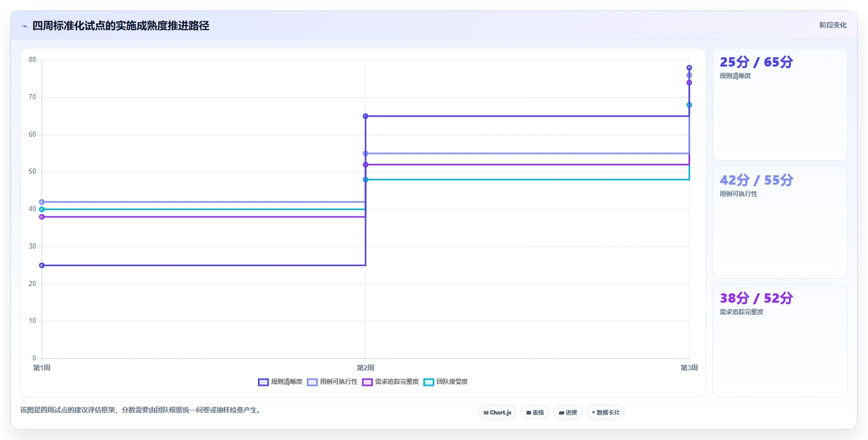Select 规则清晰度 week 1 data point at 25
The width and height of the screenshot is (868, 440).
pos(42,265)
